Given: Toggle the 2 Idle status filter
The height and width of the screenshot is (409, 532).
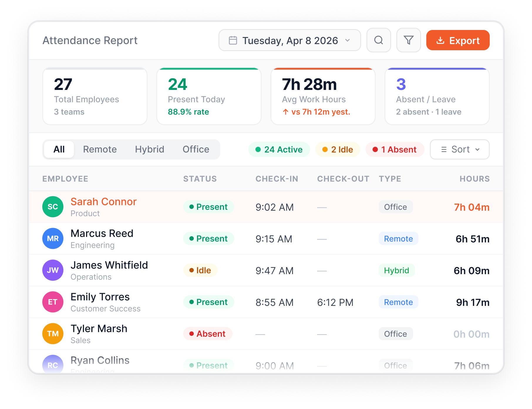Looking at the screenshot, I should point(337,149).
